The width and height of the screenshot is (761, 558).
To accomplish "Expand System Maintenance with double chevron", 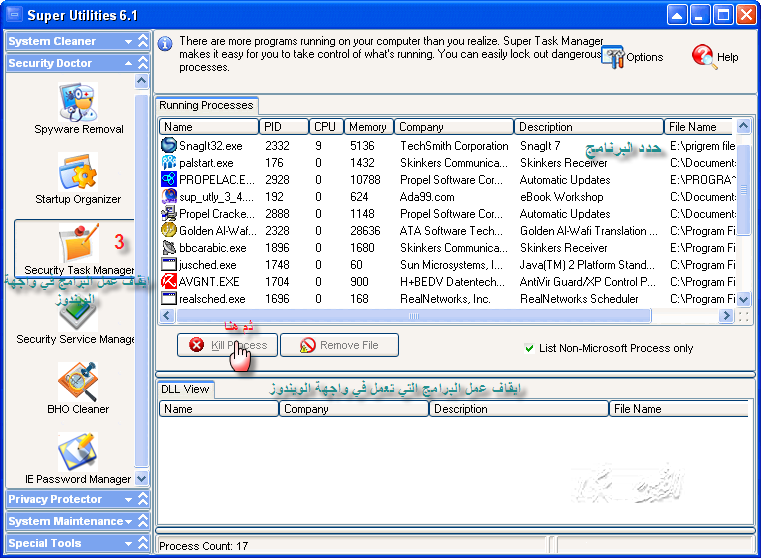I will [143, 521].
